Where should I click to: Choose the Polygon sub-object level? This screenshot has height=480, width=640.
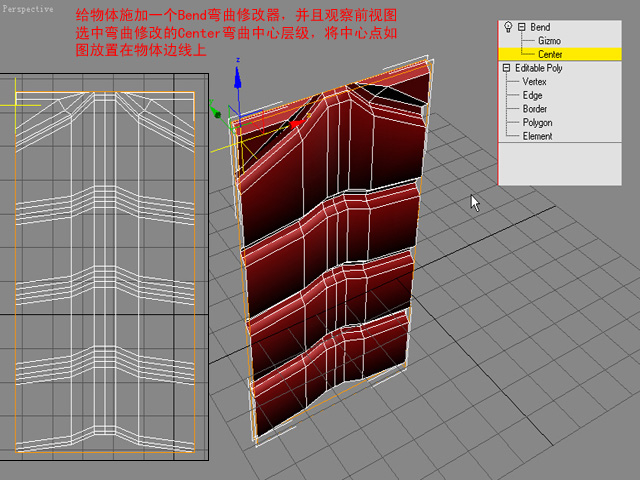(537, 123)
